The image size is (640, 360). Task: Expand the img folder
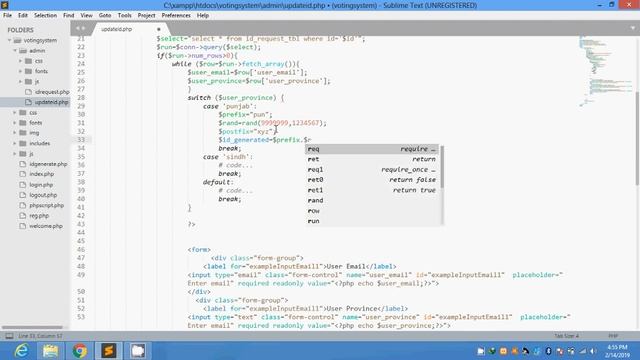(15, 133)
